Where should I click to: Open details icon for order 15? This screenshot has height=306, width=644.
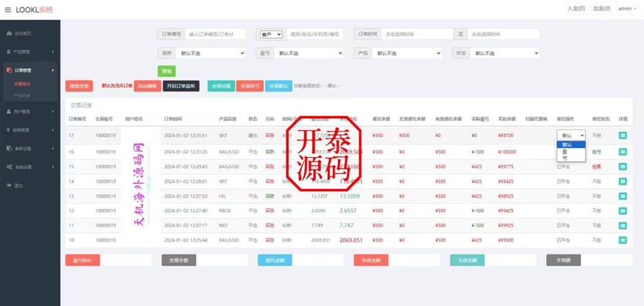pos(623,167)
